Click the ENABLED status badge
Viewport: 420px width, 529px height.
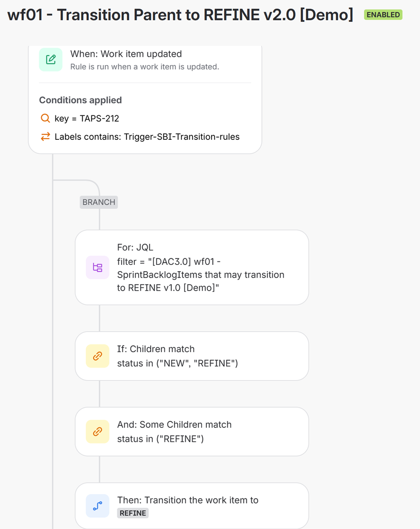pyautogui.click(x=383, y=15)
